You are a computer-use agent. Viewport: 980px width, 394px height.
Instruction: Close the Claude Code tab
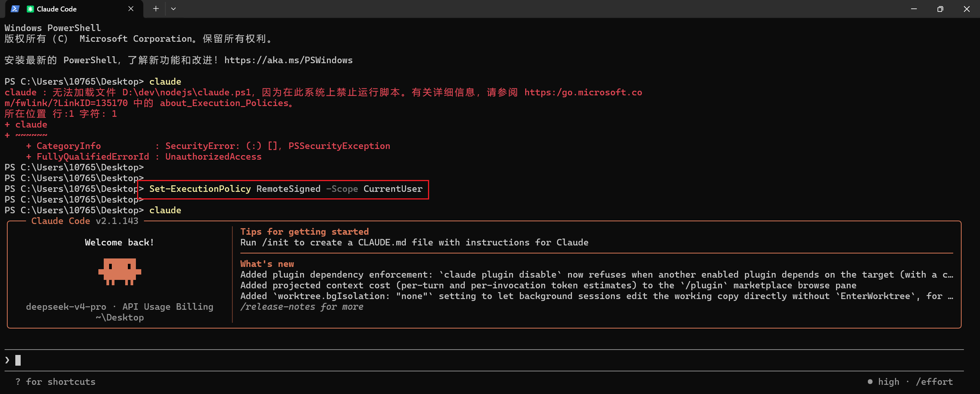pyautogui.click(x=131, y=9)
